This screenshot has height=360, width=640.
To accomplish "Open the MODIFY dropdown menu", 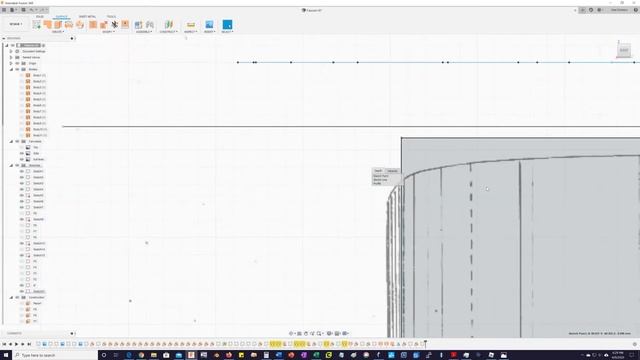I will [x=108, y=32].
